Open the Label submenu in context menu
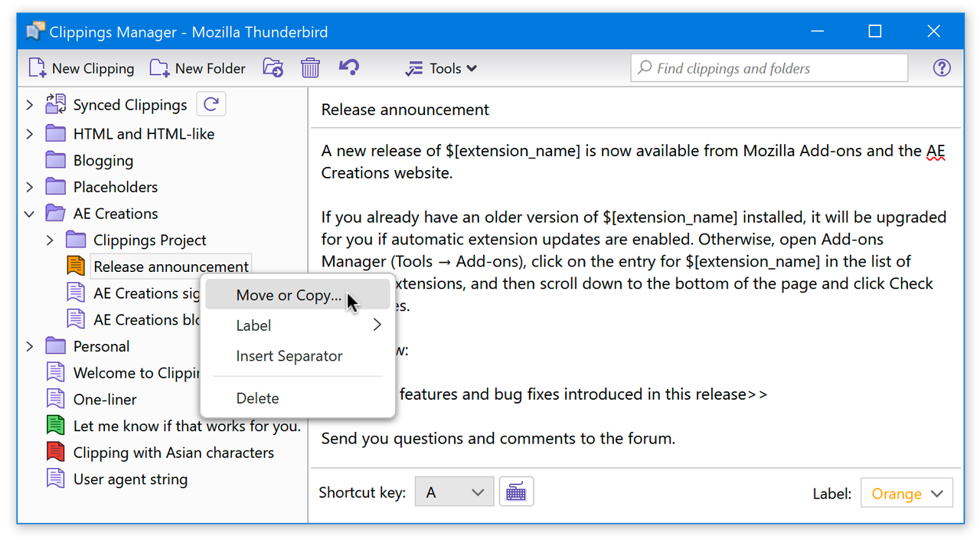The image size is (980, 540). 298,326
